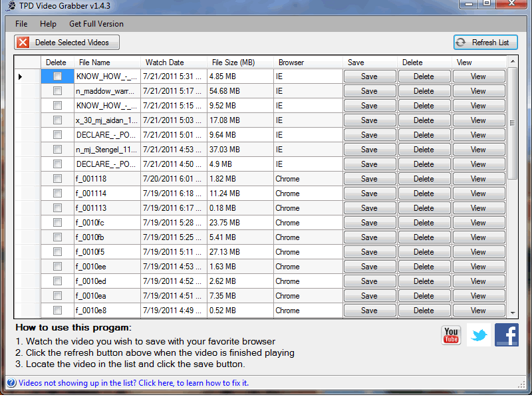View the f_001113 video
This screenshot has width=532, height=399.
point(479,208)
